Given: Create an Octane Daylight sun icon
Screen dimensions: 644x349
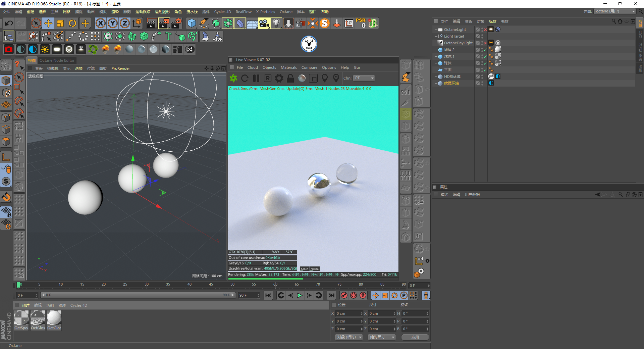Looking at the screenshot, I should (x=45, y=49).
